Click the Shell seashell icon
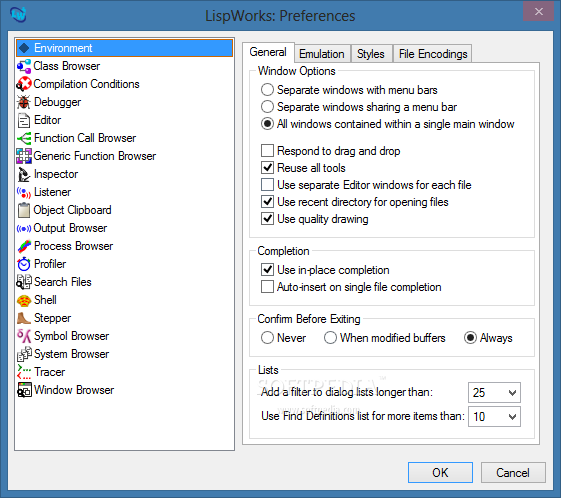 (24, 300)
